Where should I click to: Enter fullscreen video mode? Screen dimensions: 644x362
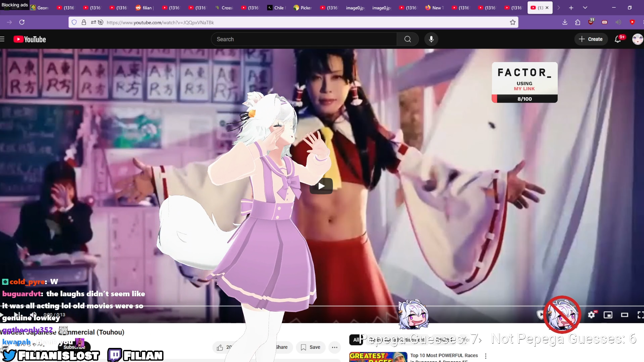click(640, 315)
